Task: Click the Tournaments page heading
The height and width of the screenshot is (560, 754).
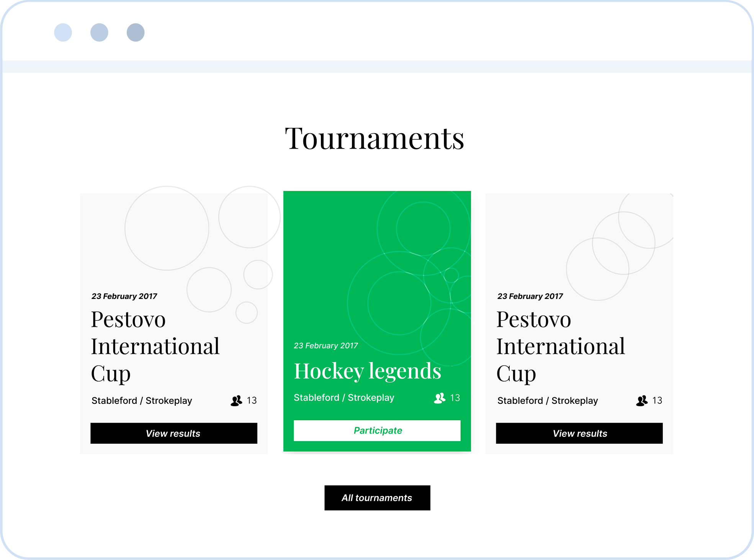Action: (x=375, y=138)
